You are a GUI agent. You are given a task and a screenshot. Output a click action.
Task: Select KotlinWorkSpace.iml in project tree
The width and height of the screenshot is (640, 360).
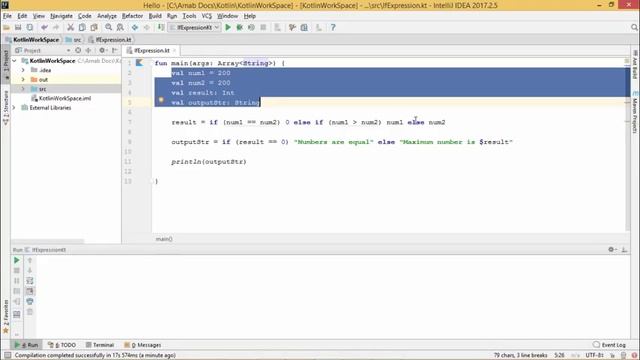pyautogui.click(x=61, y=98)
